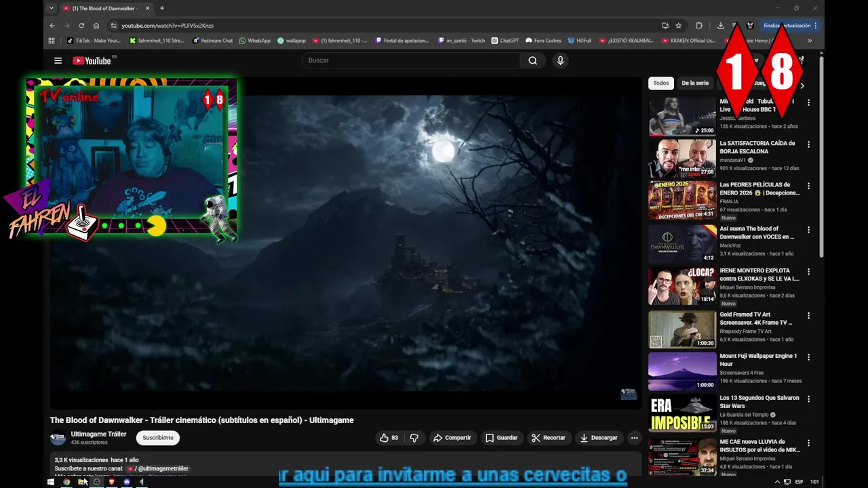Open Portal de apelacion bookmark

click(401, 41)
